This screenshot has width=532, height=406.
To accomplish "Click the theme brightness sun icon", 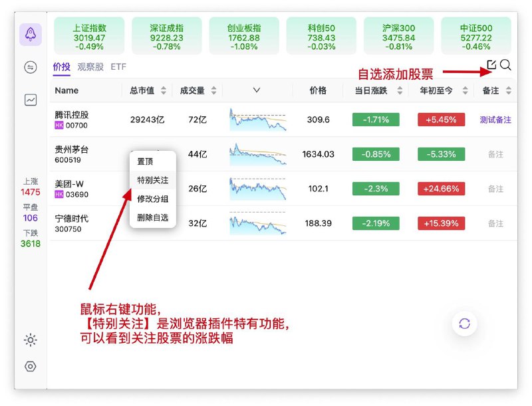I will pos(30,340).
